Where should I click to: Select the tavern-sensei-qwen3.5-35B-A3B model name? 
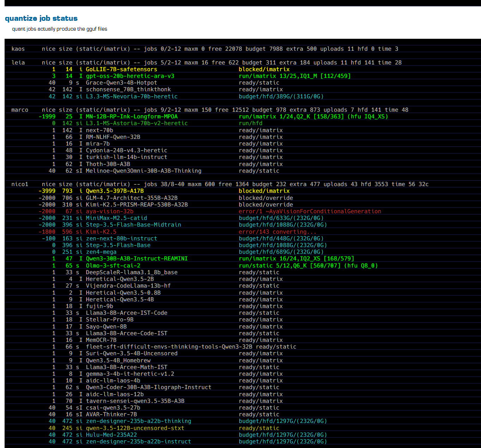click(135, 401)
